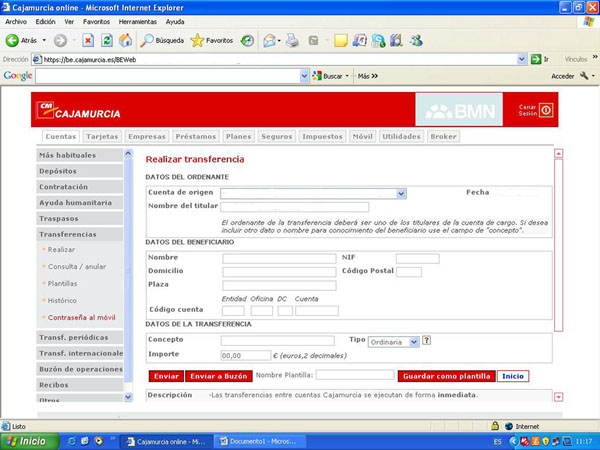
Task: Click the red Enviar button
Action: pos(166,376)
